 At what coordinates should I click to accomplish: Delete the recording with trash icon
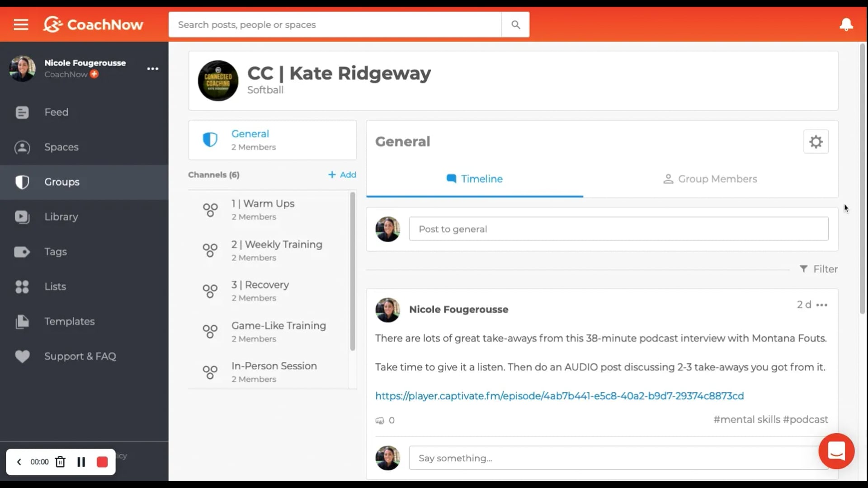click(x=60, y=462)
